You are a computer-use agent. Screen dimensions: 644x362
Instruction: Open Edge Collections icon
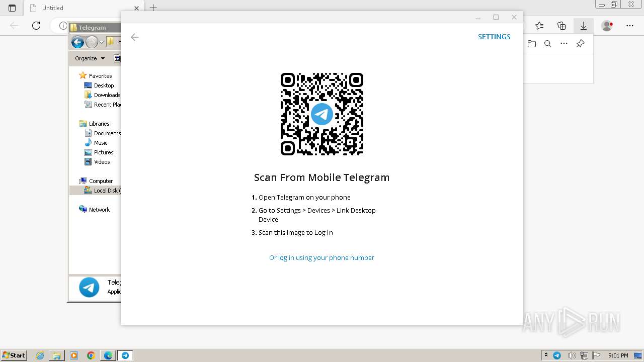[561, 26]
